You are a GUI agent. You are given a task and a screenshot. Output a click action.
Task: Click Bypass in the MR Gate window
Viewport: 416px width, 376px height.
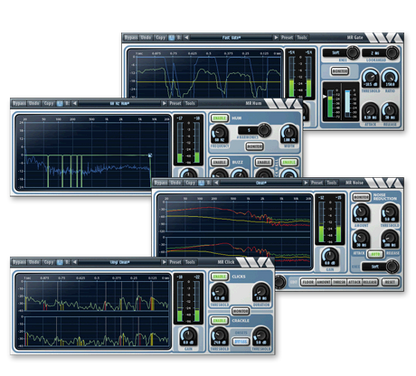coord(131,37)
